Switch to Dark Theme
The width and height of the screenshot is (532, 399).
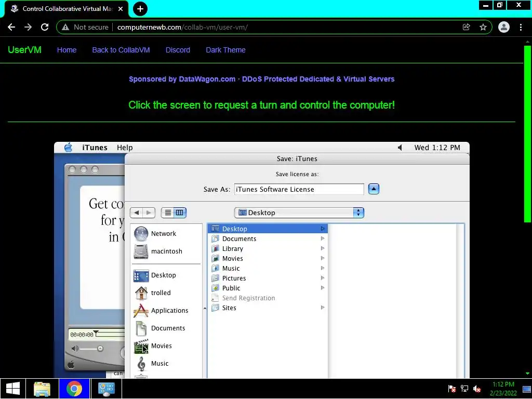[225, 50]
